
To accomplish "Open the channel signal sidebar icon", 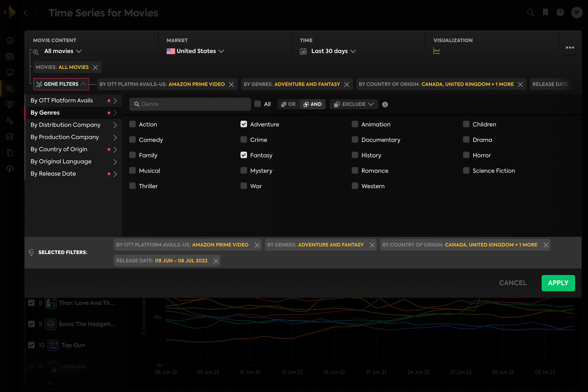I will pyautogui.click(x=10, y=104).
